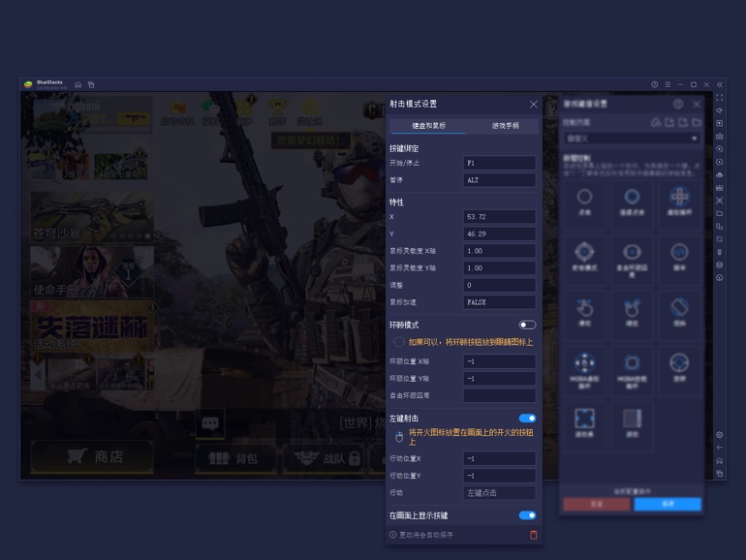Close the 射击模式设置 panel
746x560 pixels.
pyautogui.click(x=533, y=105)
